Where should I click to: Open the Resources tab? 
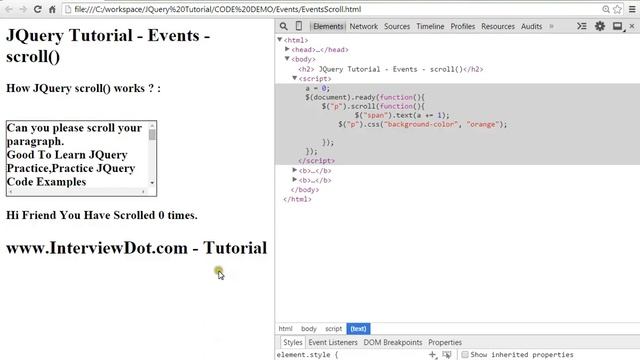coord(498,26)
